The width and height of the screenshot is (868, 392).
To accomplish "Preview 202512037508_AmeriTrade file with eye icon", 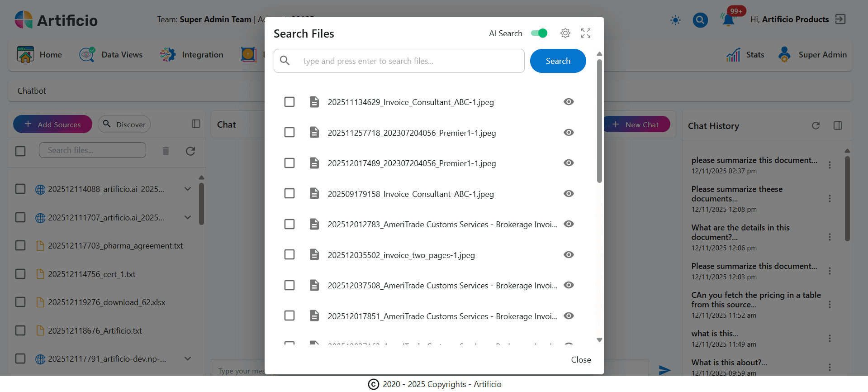I will (569, 285).
